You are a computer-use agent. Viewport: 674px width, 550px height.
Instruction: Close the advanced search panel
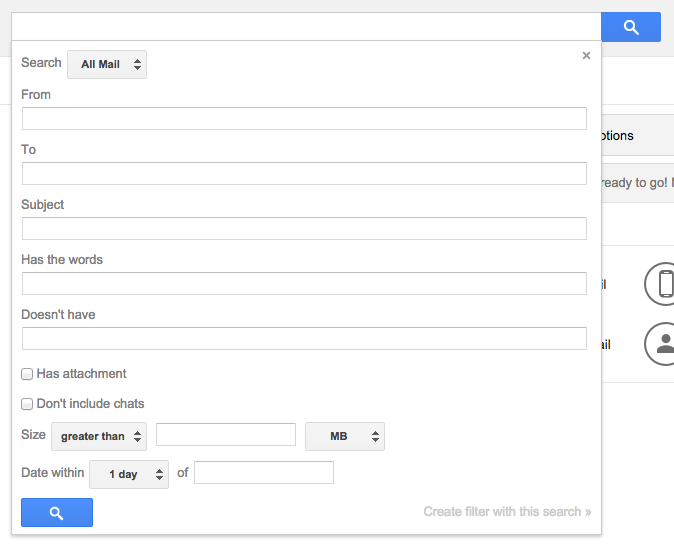coord(586,55)
